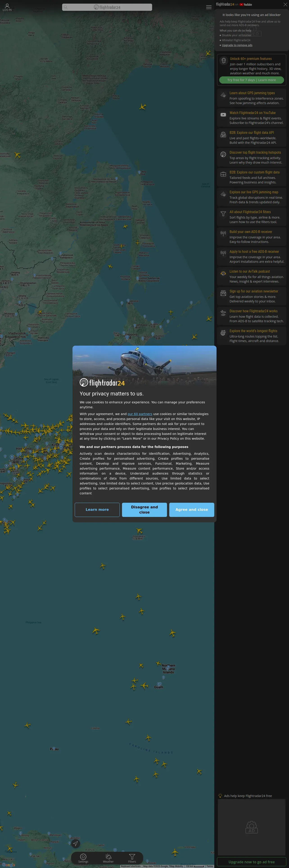
Task: Click 'our 60 partners' link
Action: tap(140, 414)
